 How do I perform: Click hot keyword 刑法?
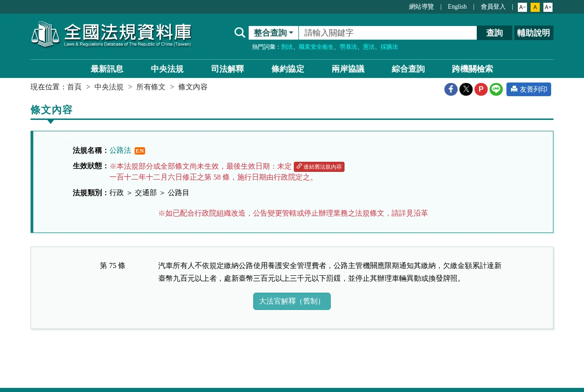[287, 47]
